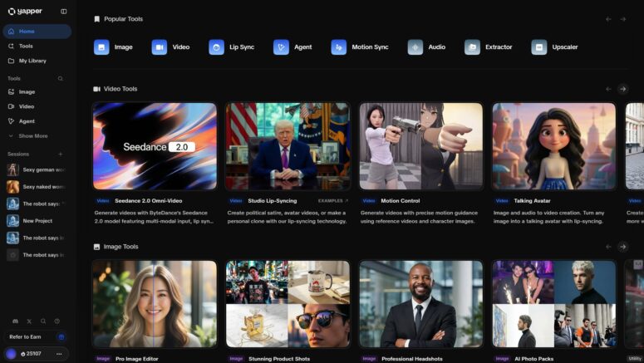The width and height of the screenshot is (644, 363).
Task: Open the Upscaler popular tool
Action: click(554, 47)
